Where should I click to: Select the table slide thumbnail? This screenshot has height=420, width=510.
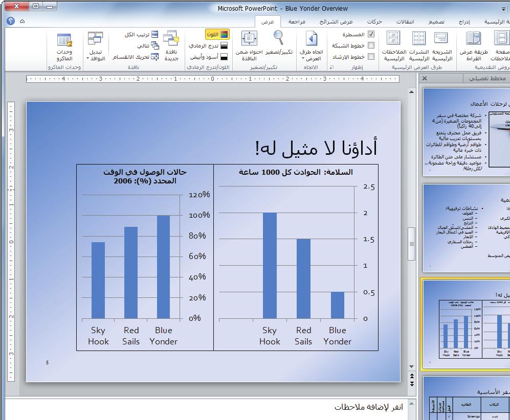tap(466, 398)
